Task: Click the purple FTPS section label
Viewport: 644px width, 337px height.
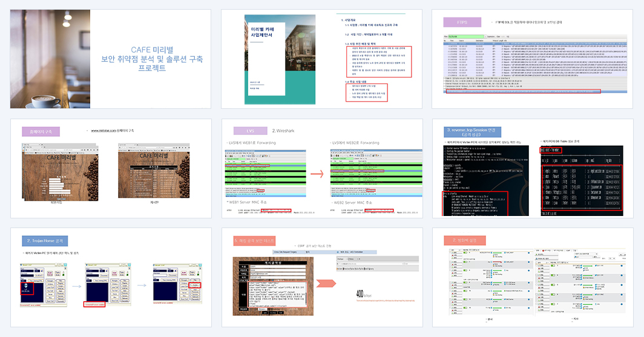Action: coord(462,22)
